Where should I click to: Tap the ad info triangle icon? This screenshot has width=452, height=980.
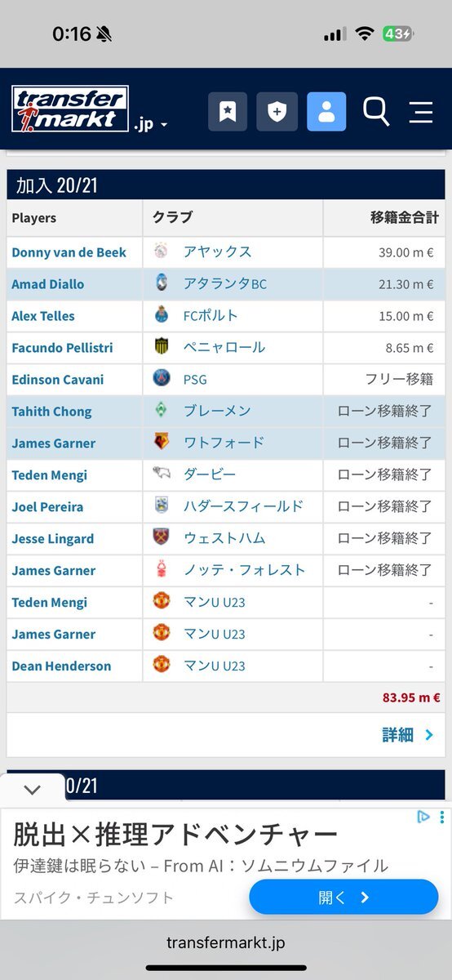423,817
